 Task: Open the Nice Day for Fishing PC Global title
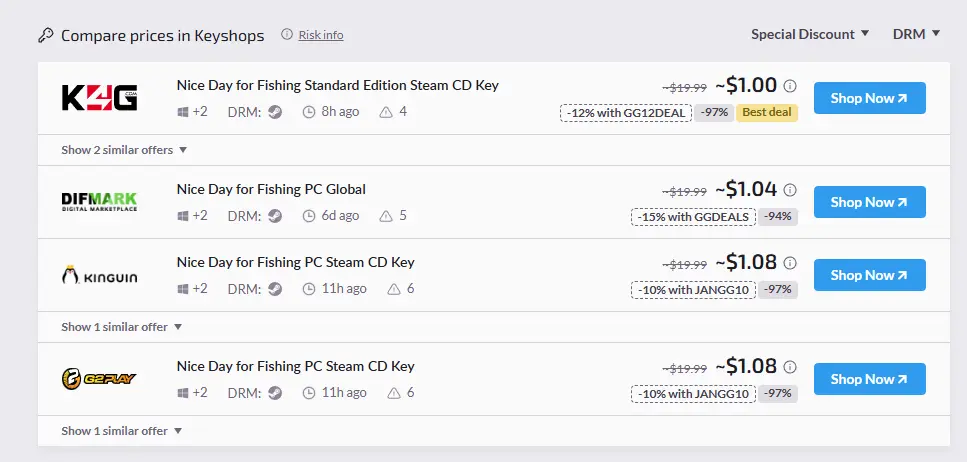[271, 189]
